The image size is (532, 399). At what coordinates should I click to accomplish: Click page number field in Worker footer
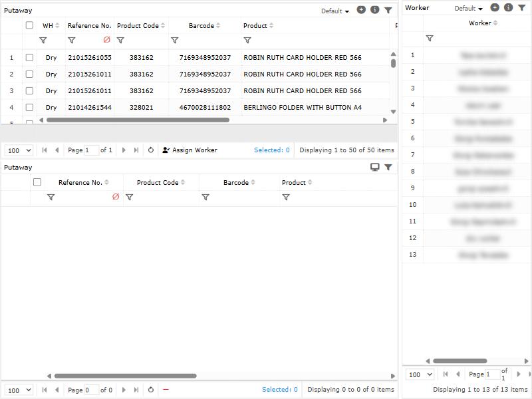pos(493,374)
